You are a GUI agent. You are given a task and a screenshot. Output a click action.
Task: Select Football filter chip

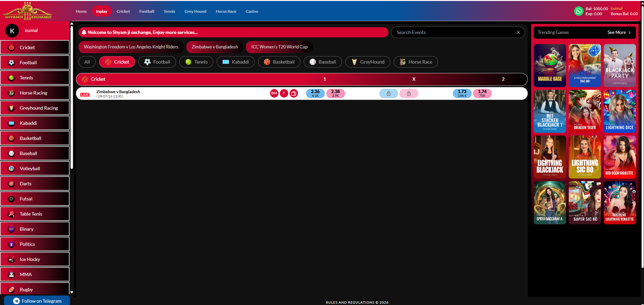[x=157, y=62]
